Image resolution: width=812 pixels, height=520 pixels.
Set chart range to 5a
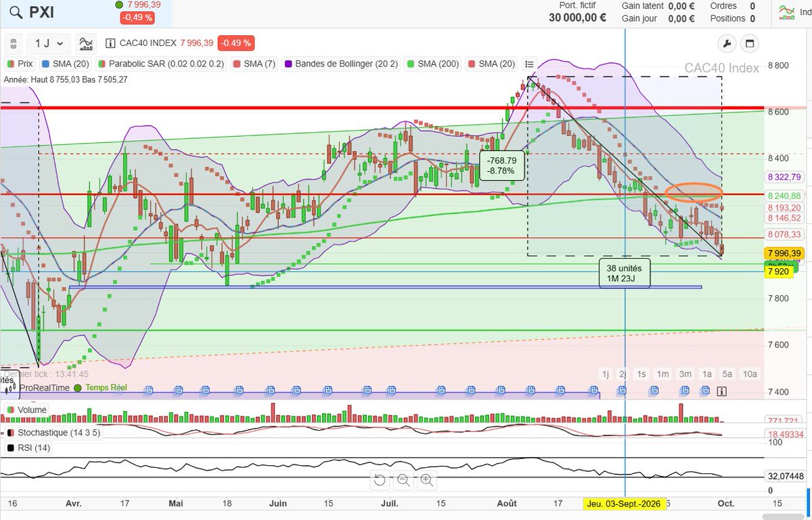pos(727,374)
